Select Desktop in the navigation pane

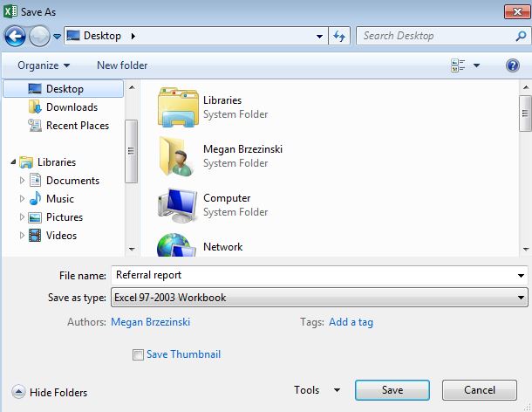click(63, 89)
